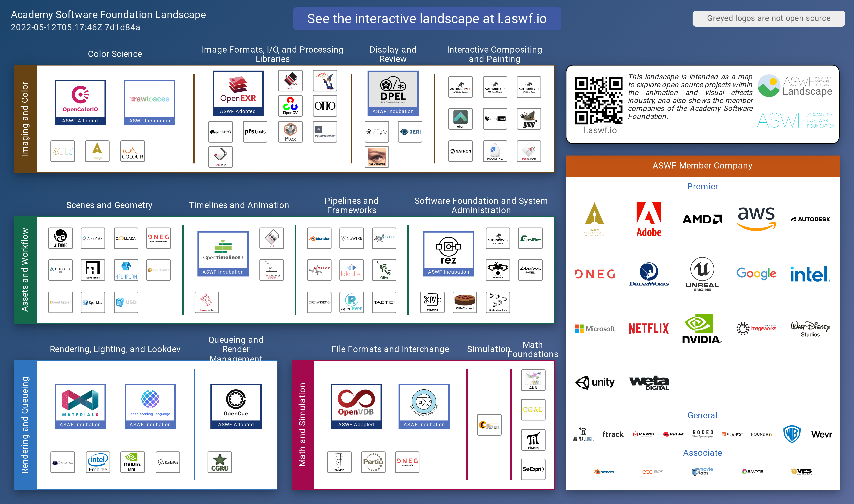Open the Alembic project icon

pos(61,238)
